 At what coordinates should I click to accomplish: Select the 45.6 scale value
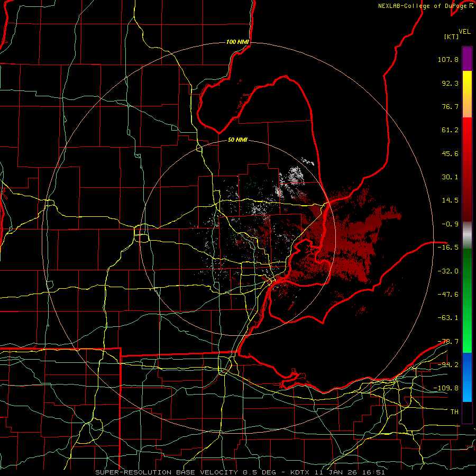450,153
